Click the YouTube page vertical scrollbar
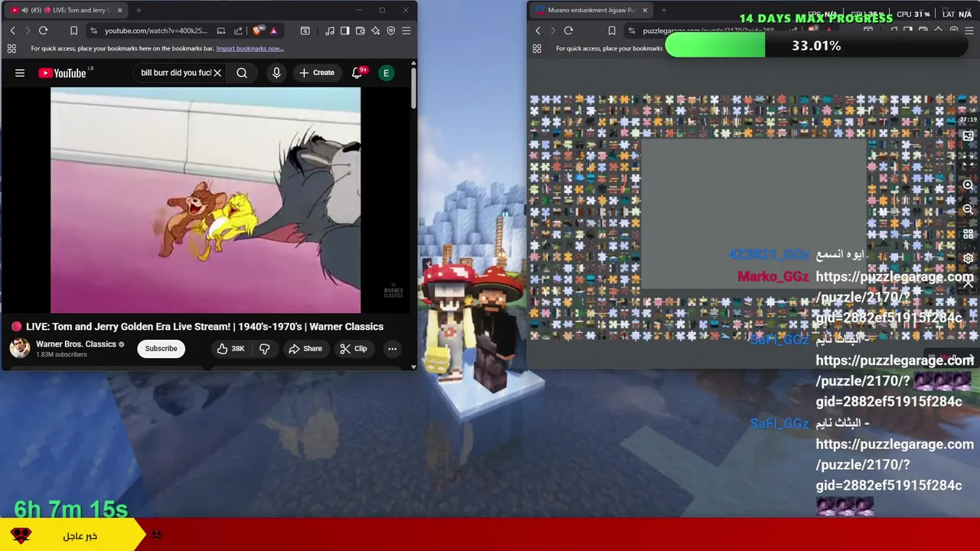980x551 pixels. coord(413,88)
